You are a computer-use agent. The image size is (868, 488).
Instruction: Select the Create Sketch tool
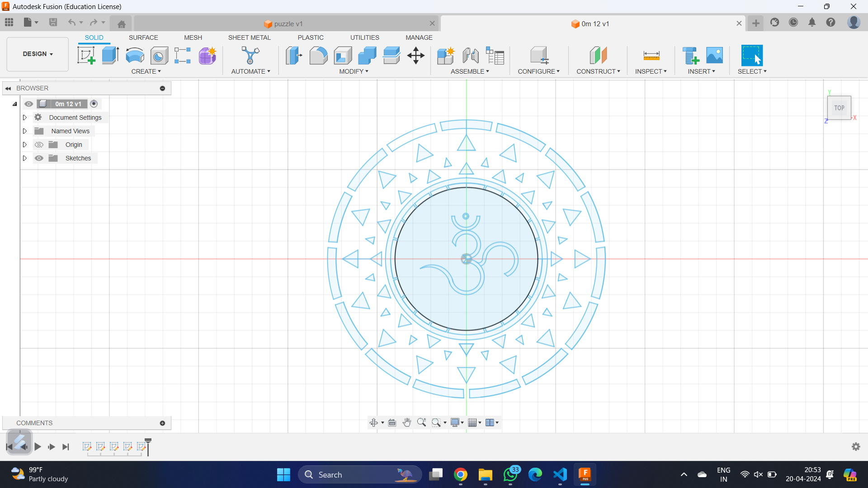point(86,56)
